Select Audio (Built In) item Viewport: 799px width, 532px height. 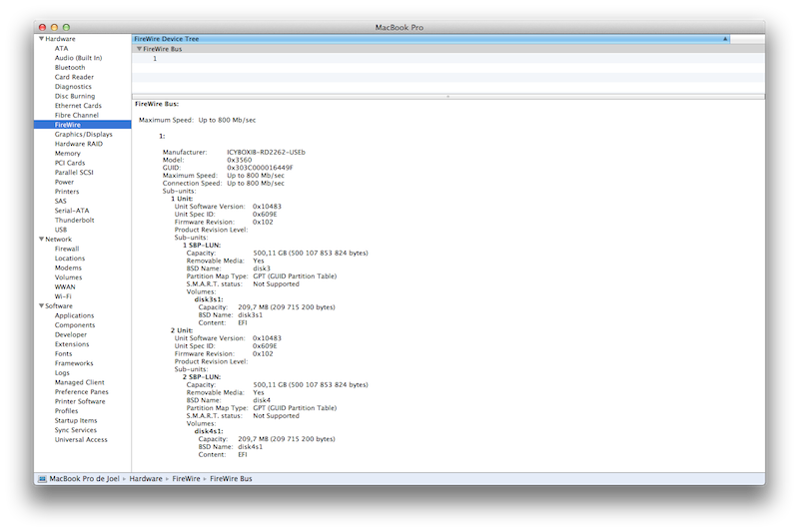[x=79, y=58]
